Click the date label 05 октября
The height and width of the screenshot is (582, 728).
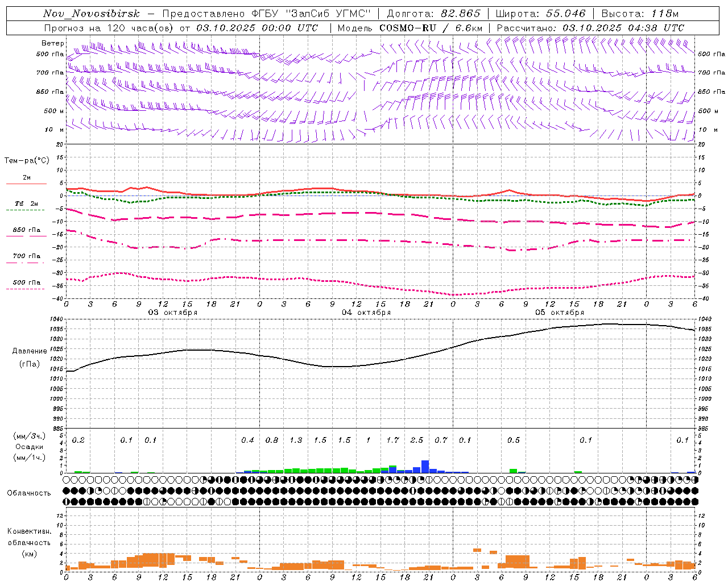[x=560, y=312]
